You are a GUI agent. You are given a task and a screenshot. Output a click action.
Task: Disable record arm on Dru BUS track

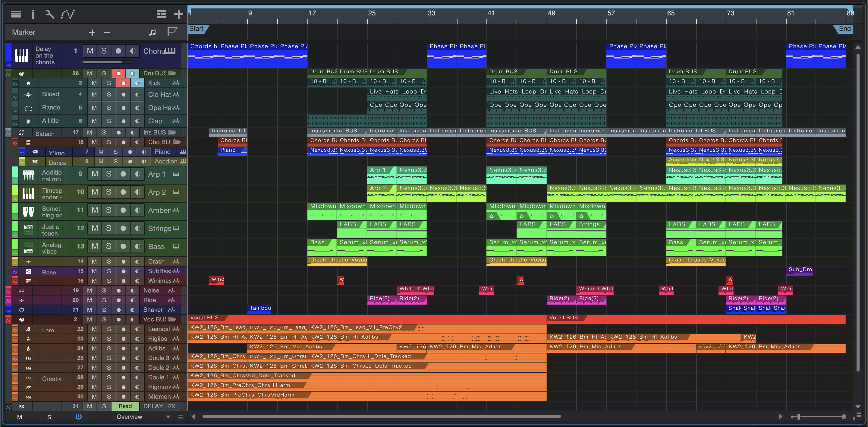click(119, 73)
